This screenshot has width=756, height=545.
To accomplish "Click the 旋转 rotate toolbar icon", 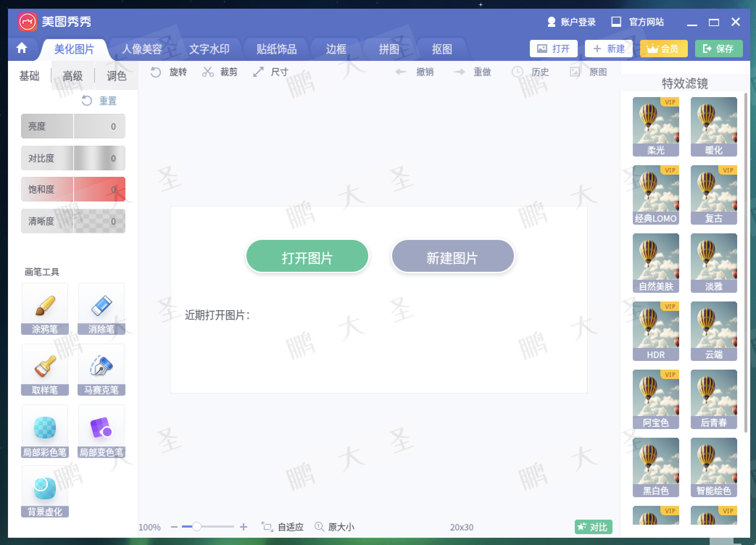I will 156,72.
